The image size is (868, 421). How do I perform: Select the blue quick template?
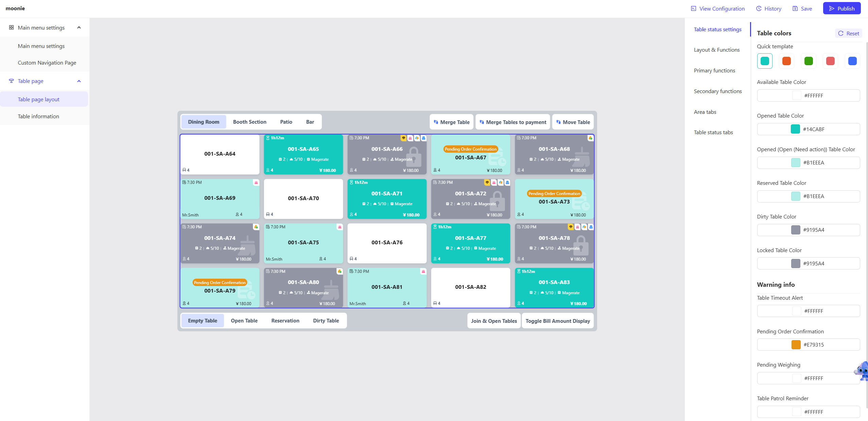click(852, 61)
